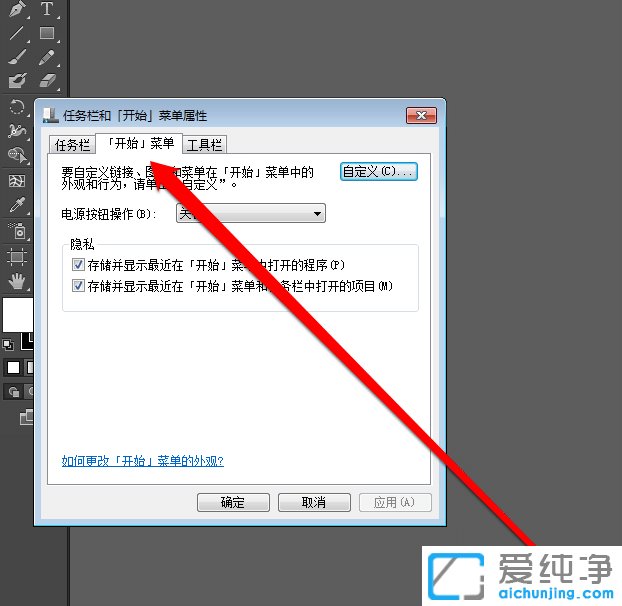This screenshot has height=606, width=622.
Task: Toggle 存储并显示最近在「开始」菜单中打开的程序 checkbox
Action: 78,265
